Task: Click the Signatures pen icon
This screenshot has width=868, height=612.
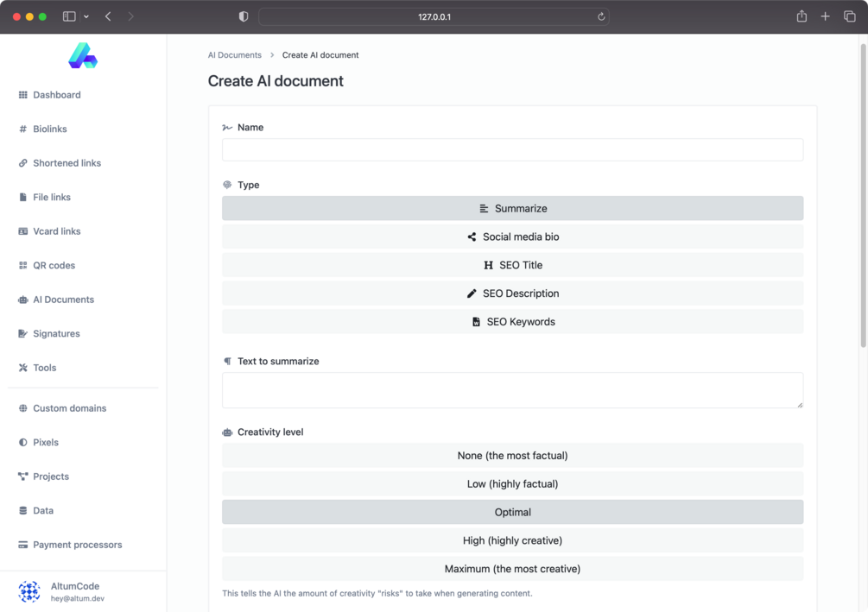Action: (x=22, y=334)
